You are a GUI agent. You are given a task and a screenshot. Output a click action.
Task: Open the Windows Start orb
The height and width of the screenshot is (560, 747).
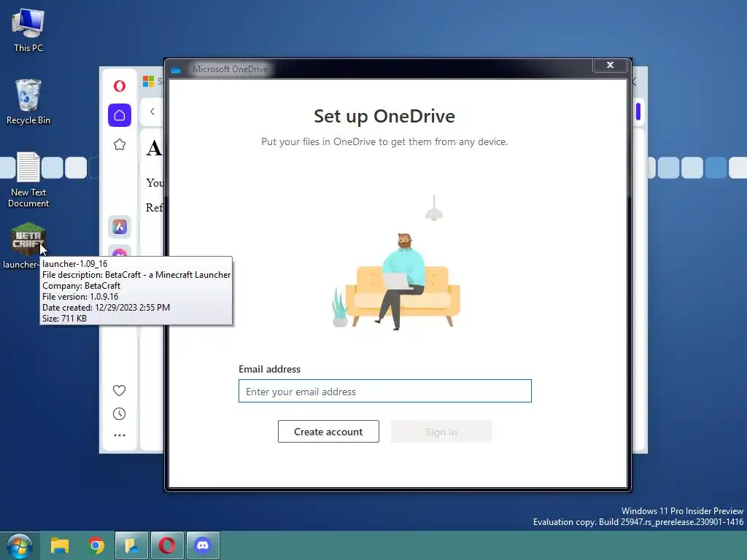click(x=19, y=545)
